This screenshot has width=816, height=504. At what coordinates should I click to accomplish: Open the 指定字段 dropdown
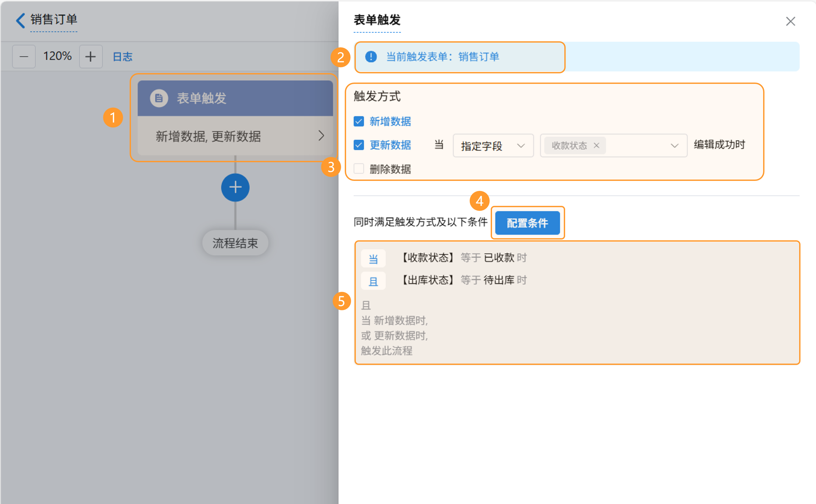click(493, 146)
